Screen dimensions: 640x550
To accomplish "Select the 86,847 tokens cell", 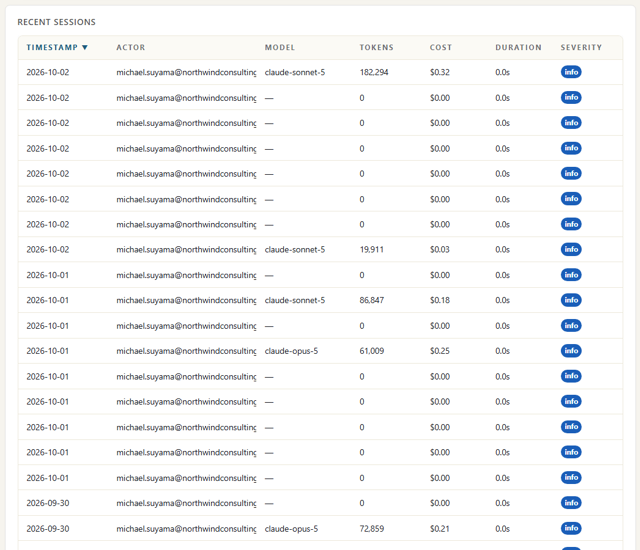I will tap(372, 300).
